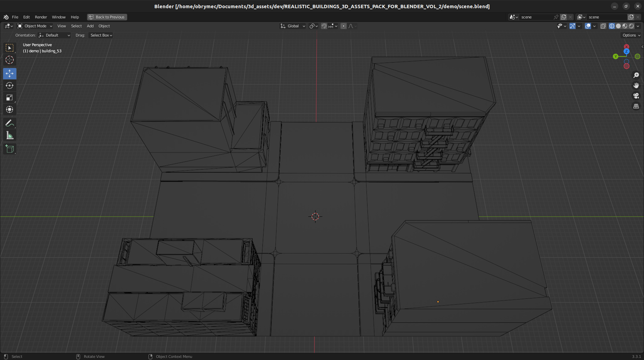Open the pivot point dropdown
644x360 pixels.
tap(314, 26)
